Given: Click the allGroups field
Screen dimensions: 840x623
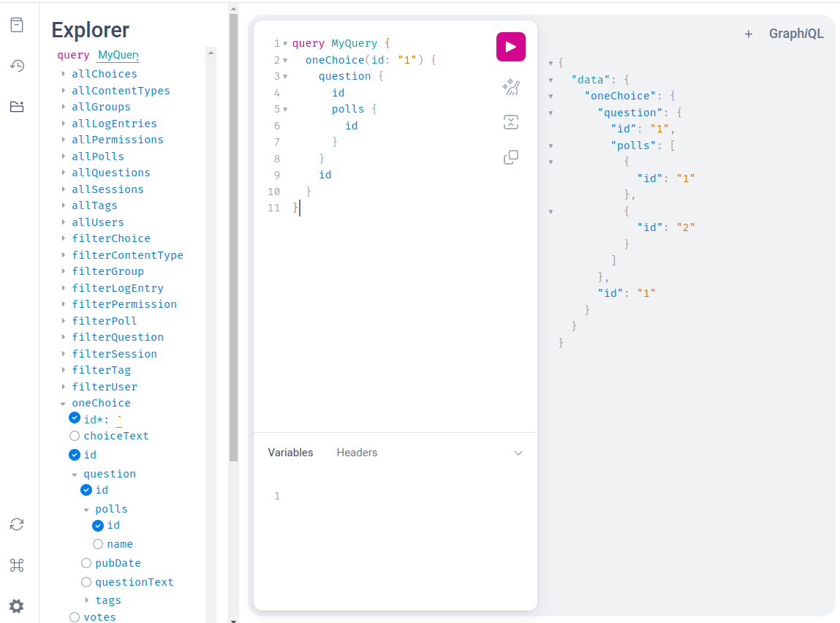Looking at the screenshot, I should click(x=101, y=107).
